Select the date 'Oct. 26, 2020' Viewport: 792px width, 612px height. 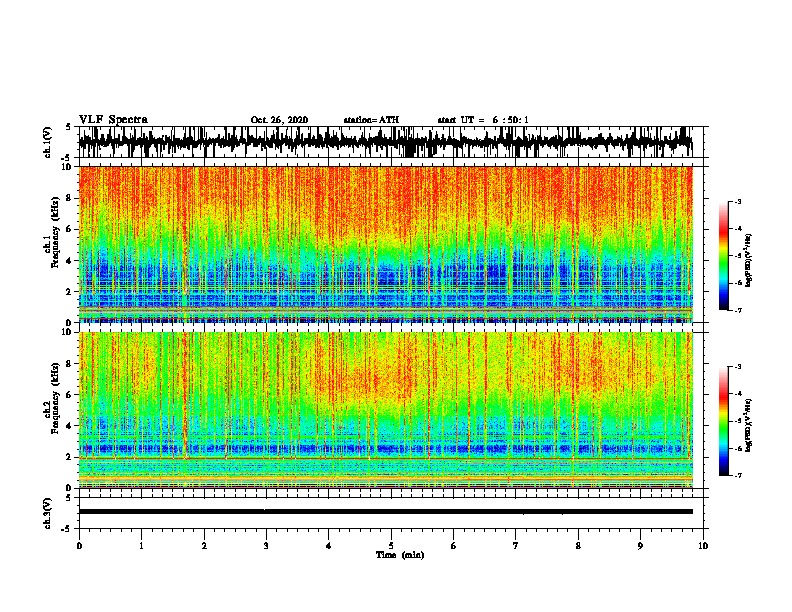[279, 120]
